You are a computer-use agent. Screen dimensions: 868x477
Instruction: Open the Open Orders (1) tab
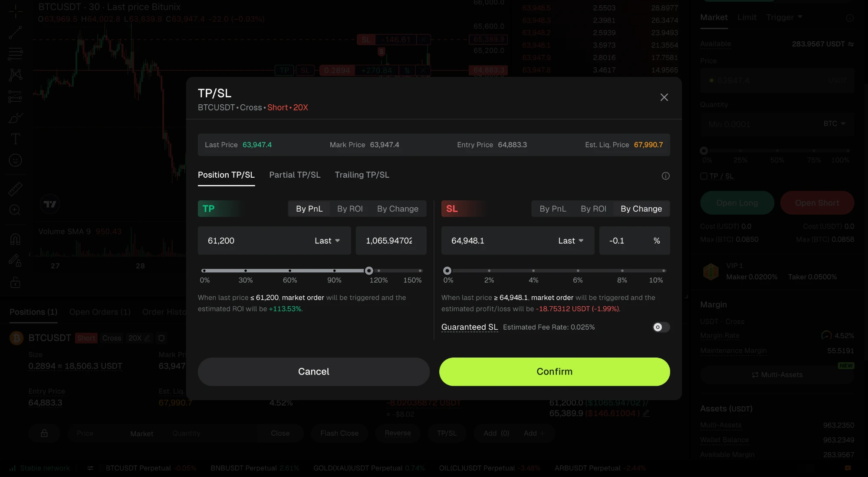[100, 312]
